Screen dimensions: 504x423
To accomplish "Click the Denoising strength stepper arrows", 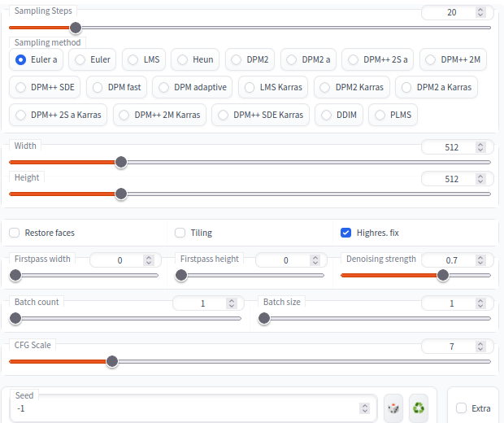I will pos(480,260).
